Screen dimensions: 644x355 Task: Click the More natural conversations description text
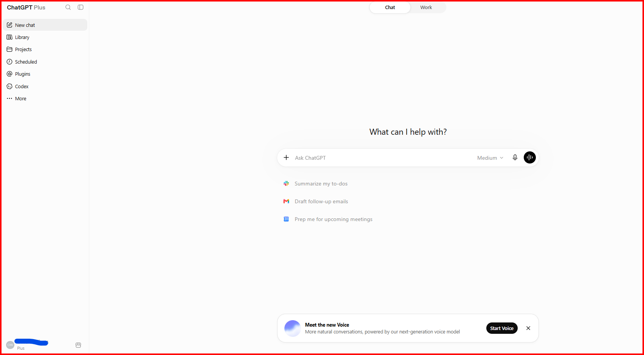coord(382,332)
